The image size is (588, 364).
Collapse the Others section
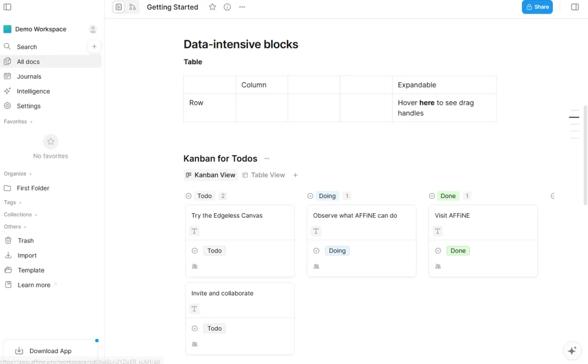click(x=15, y=226)
